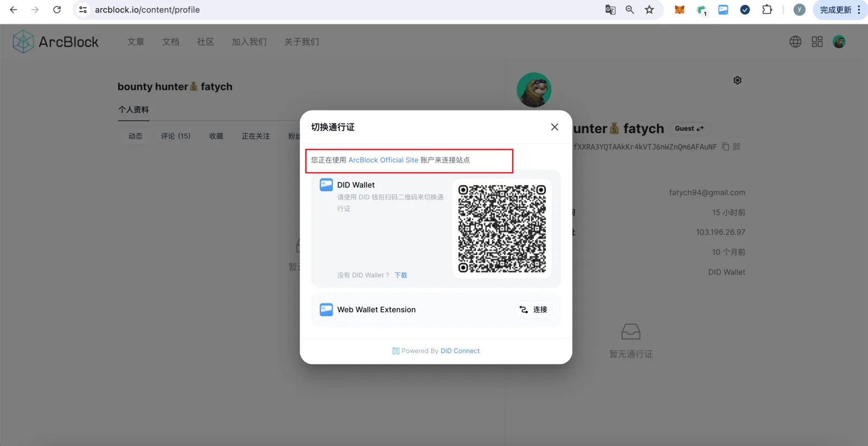The height and width of the screenshot is (446, 868).
Task: Show the DID address QR code icon
Action: (737, 147)
